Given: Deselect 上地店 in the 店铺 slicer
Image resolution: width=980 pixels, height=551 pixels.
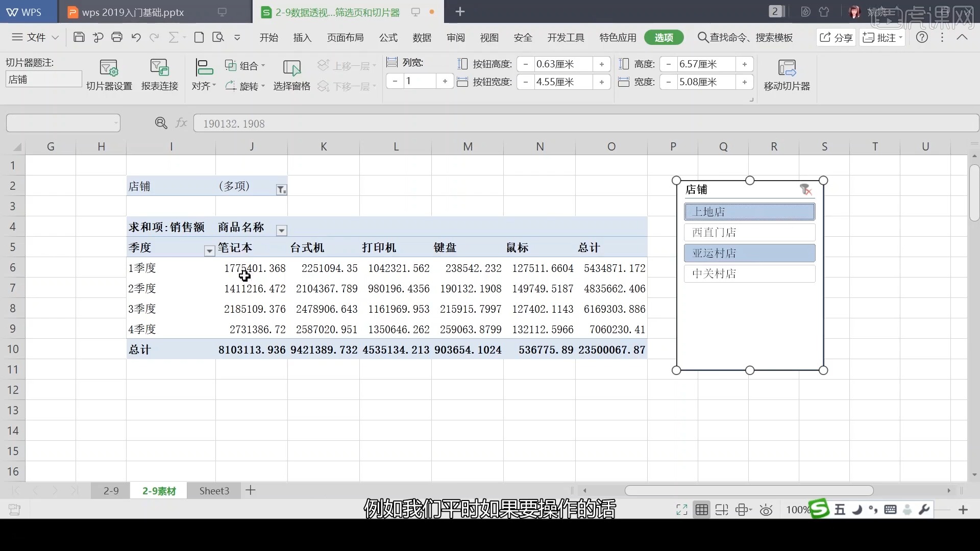Looking at the screenshot, I should [749, 211].
